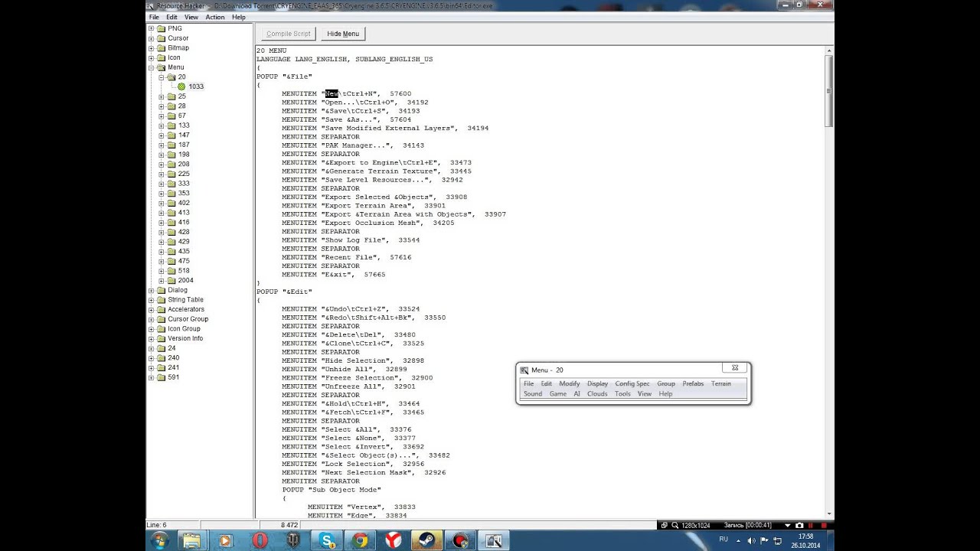Click the script scrollbar down arrow

click(x=828, y=514)
